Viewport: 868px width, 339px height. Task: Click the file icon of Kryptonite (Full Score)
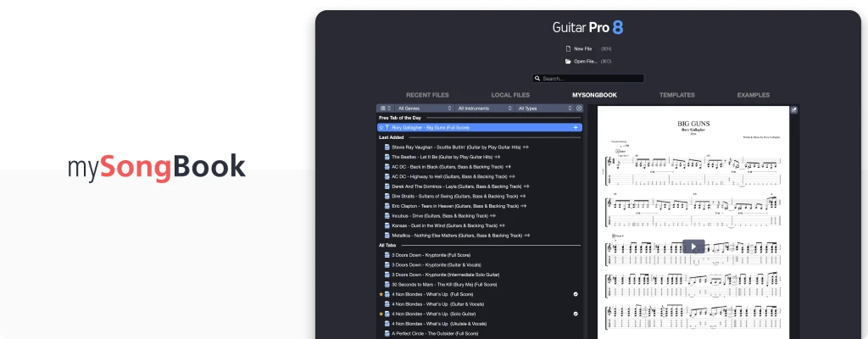tap(387, 255)
